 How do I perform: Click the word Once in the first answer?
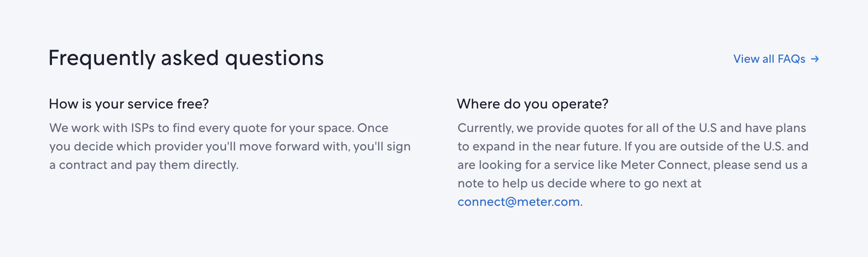372,128
